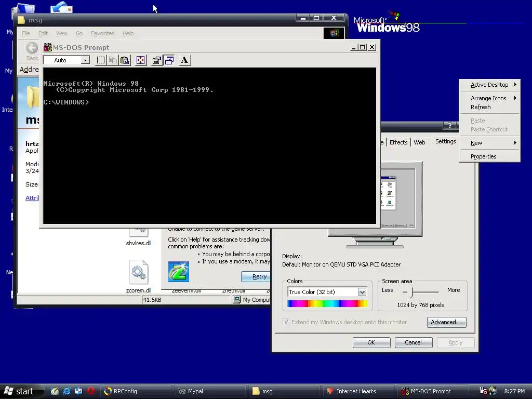This screenshot has width=532, height=399.
Task: Toggle Extend my Windows desktop checkbox
Action: point(286,322)
